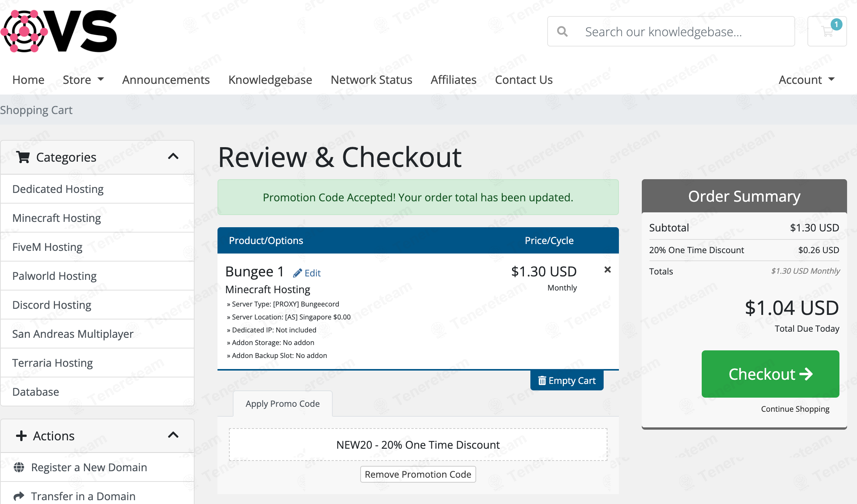Image resolution: width=857 pixels, height=504 pixels.
Task: Click the arrow icon by Transfer in a Domain
Action: [x=19, y=496]
